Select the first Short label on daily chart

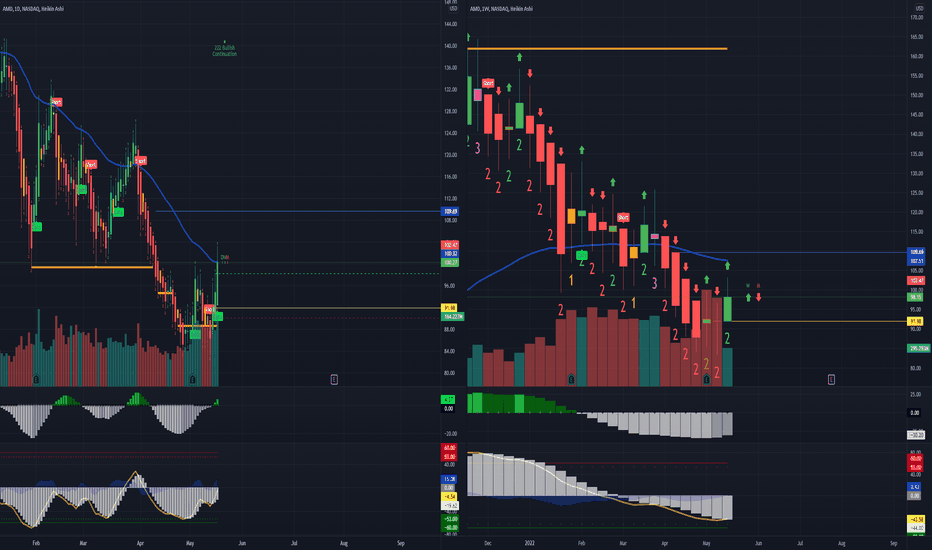pos(56,102)
